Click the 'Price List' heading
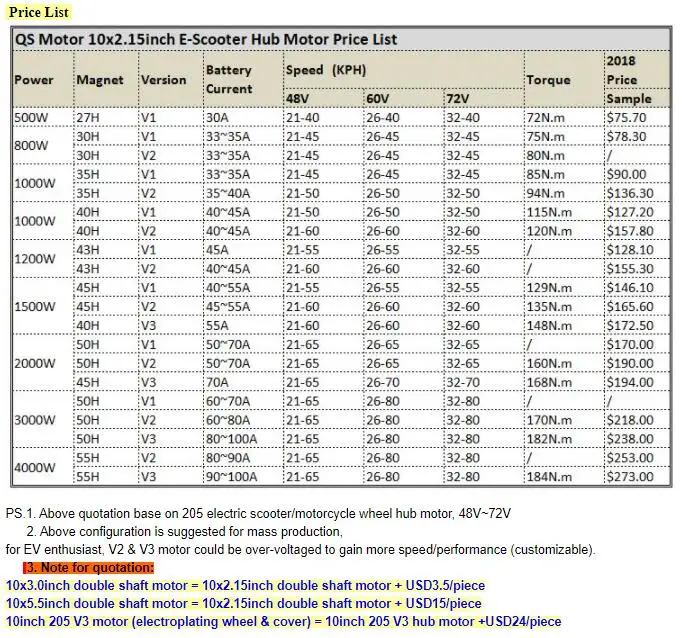Image resolution: width=684 pixels, height=638 pixels. (39, 12)
